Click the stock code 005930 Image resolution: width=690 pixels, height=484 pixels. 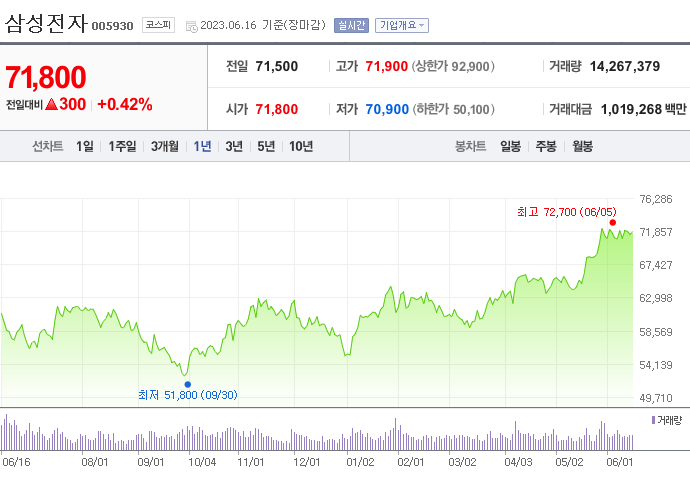pyautogui.click(x=112, y=26)
